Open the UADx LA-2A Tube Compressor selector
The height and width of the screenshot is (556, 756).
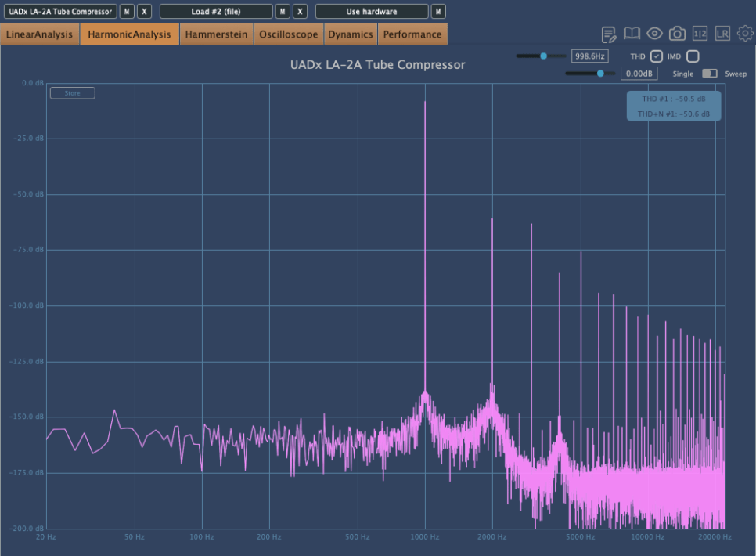tap(60, 12)
